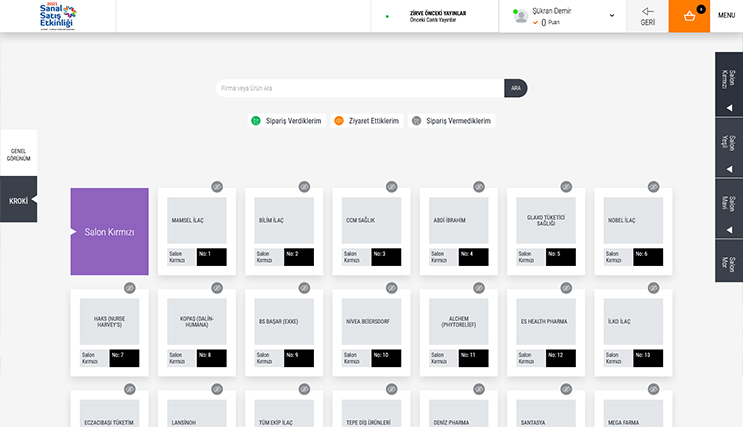Click status icon on Alchem (Phytorelief) card
This screenshot has height=427, width=743.
point(479,288)
